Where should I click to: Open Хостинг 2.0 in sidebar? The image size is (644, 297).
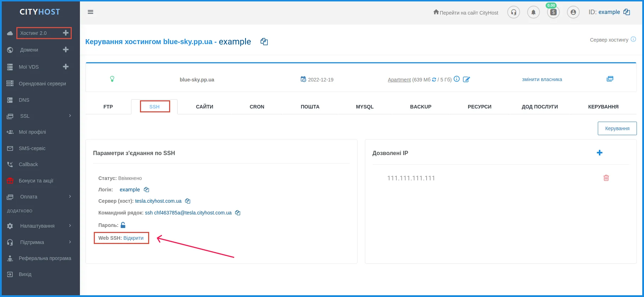(x=33, y=33)
